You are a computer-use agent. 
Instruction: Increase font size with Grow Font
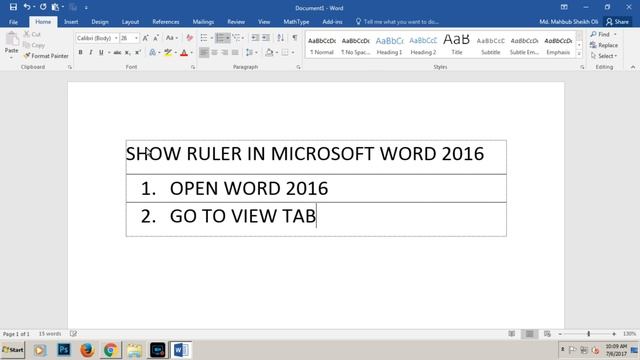(x=145, y=38)
